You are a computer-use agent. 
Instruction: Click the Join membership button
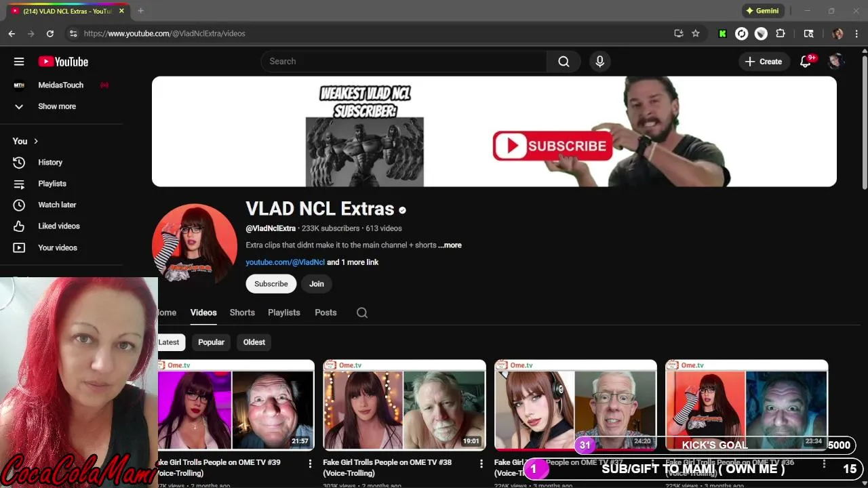pyautogui.click(x=317, y=284)
